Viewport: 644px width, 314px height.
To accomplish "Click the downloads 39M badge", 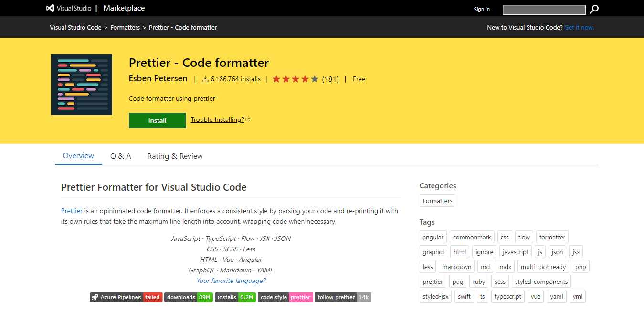I will 189,297.
